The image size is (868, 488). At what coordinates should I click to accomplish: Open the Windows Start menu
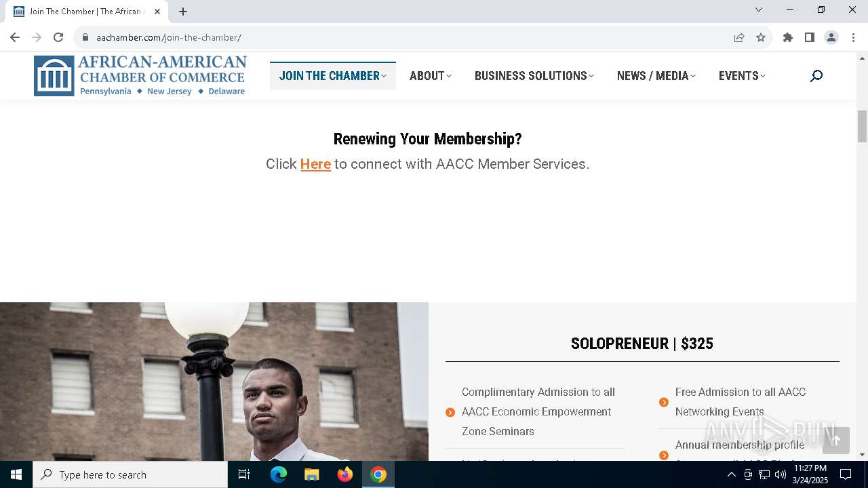[x=16, y=474]
